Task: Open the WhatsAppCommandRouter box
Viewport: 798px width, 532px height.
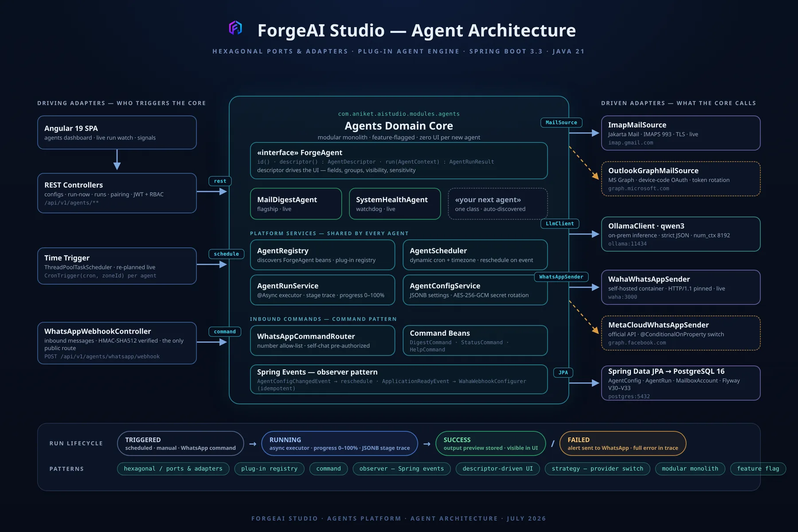Action: [323, 340]
